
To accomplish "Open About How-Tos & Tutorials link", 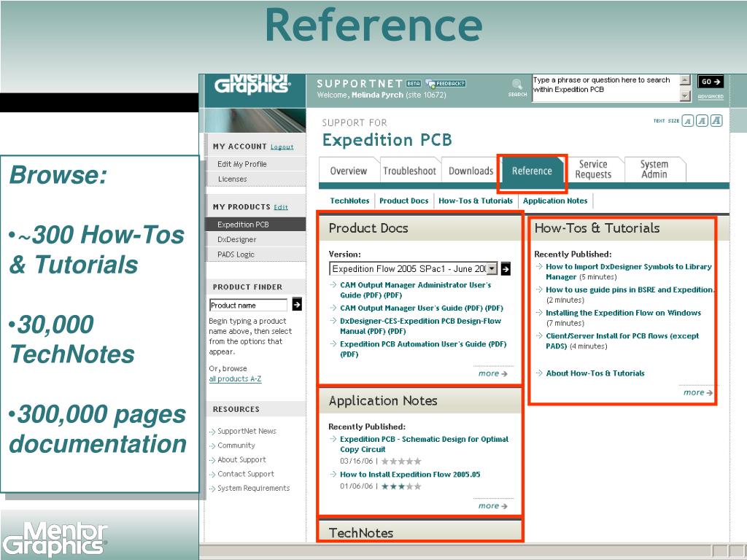I will (595, 373).
